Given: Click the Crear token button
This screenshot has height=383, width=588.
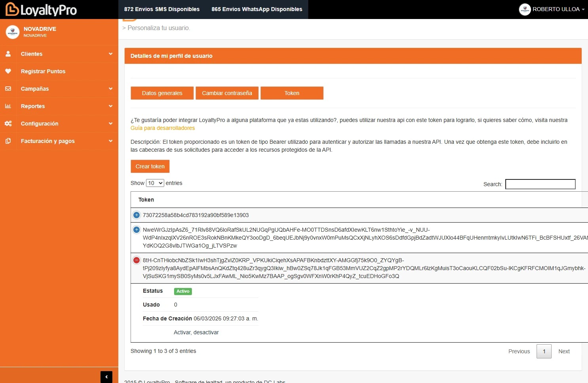Looking at the screenshot, I should (x=150, y=166).
